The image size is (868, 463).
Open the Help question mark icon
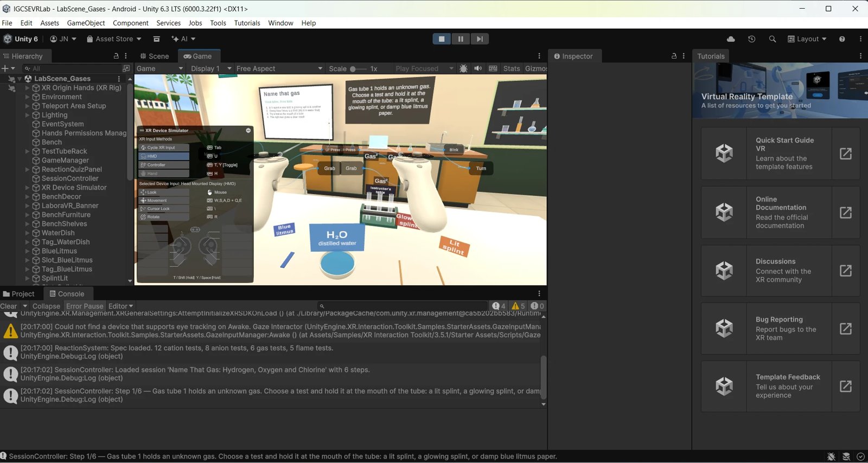[842, 39]
